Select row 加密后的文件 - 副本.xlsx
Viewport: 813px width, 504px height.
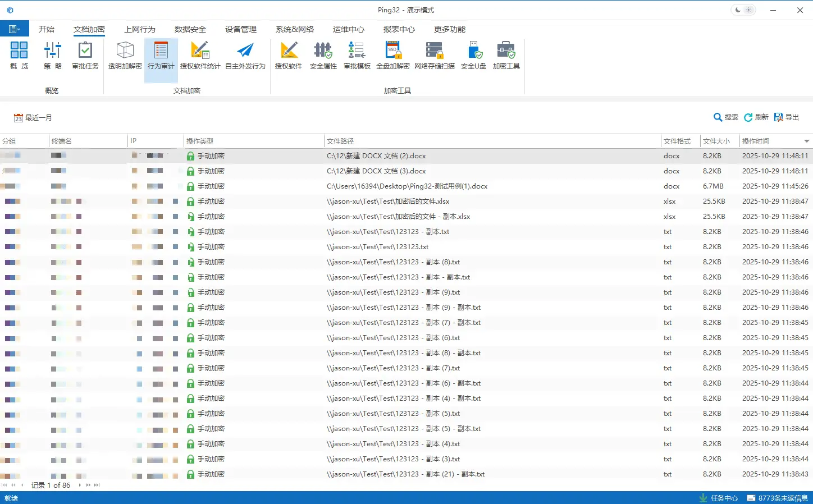(406, 217)
